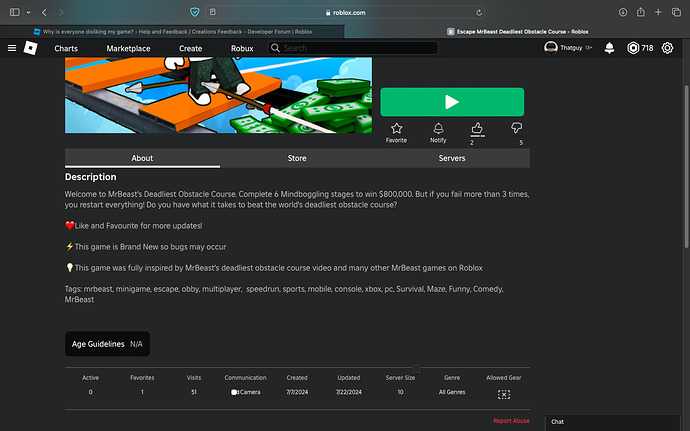Go forward to the next page
The height and width of the screenshot is (431, 690).
[61, 12]
